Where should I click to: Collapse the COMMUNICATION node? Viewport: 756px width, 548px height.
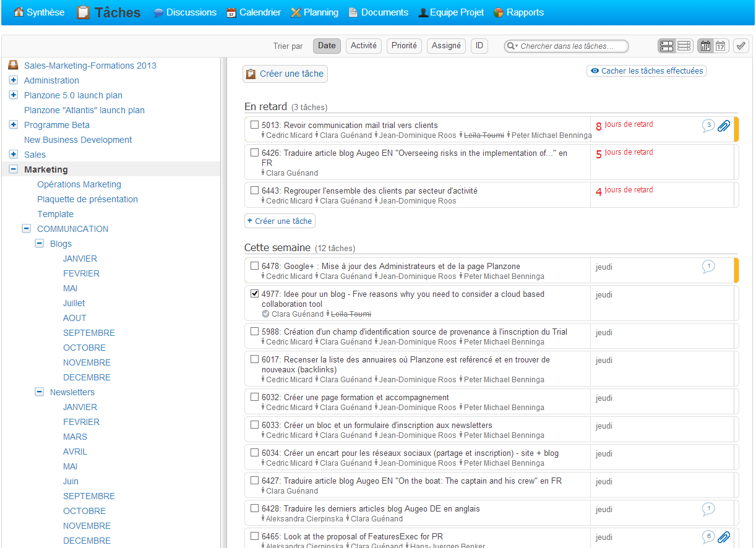27,228
